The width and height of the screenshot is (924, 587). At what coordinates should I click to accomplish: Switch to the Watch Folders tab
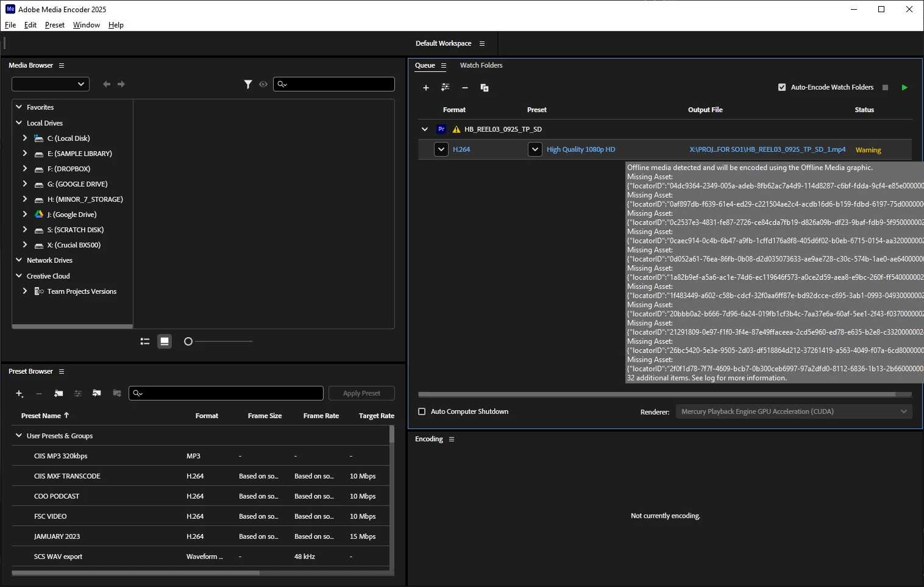(x=481, y=65)
